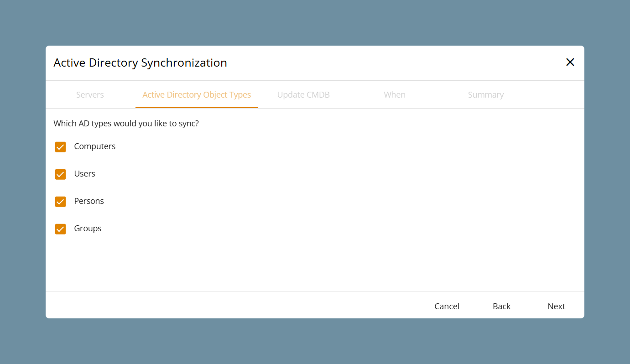Disable the Persons checkbox box
This screenshot has height=364, width=630.
[x=60, y=202]
